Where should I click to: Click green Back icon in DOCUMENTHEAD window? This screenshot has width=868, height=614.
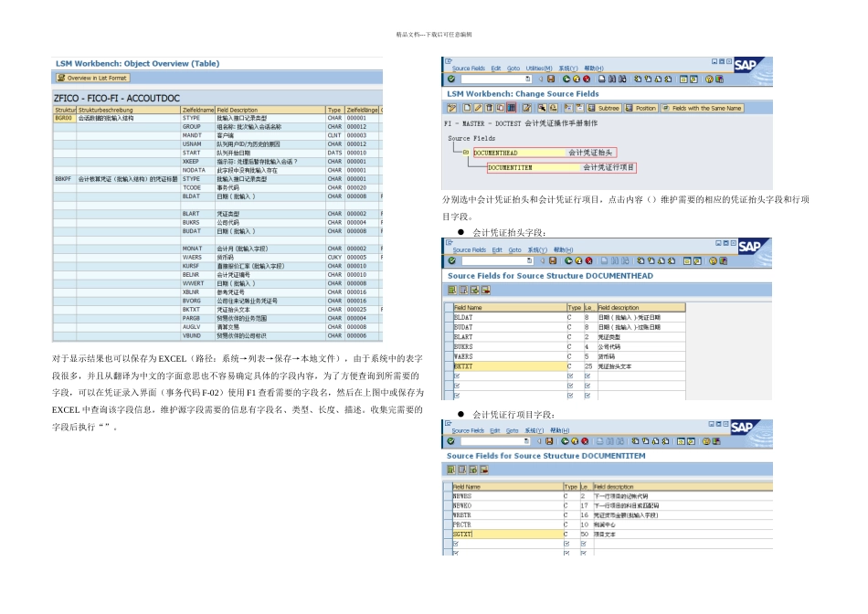point(568,260)
